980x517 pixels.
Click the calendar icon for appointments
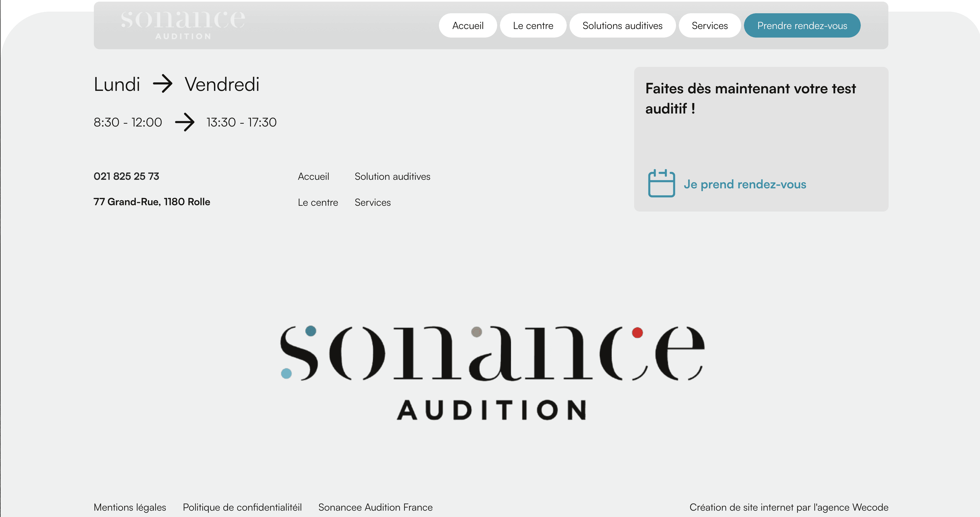(x=661, y=183)
